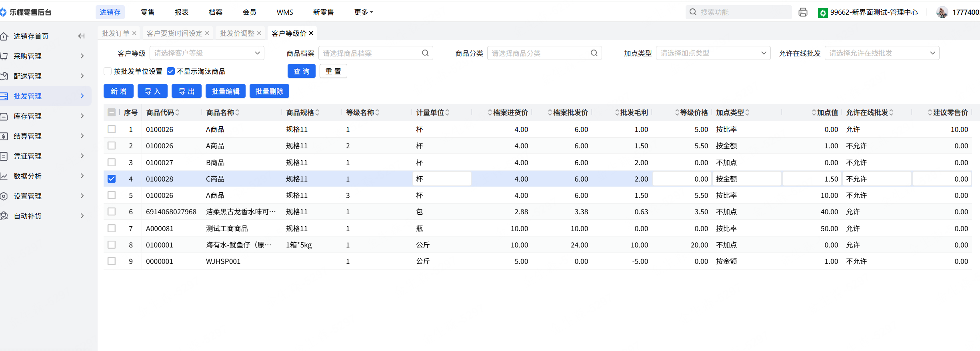Switch to the 客户要货时间设定 tab
This screenshot has height=351, width=980.
174,33
